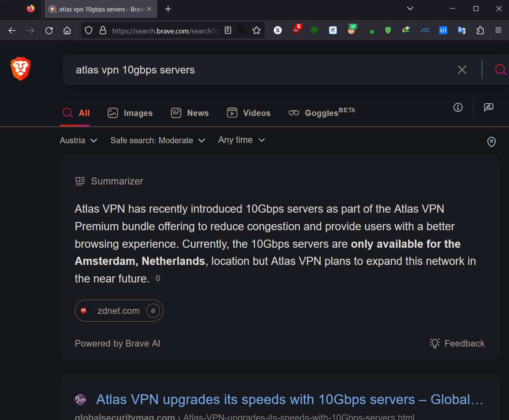Open the Goggles BETA tab
The height and width of the screenshot is (420, 509).
[x=321, y=113]
